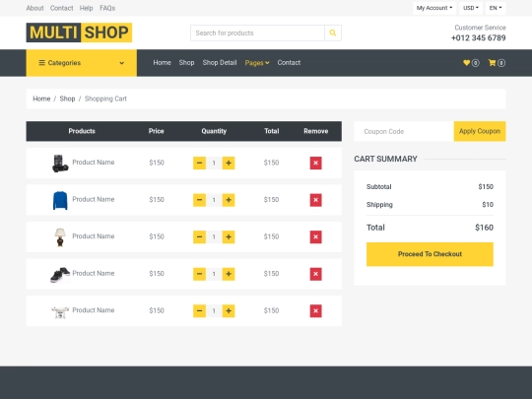The image size is (532, 399).
Task: Go to Home in the navbar
Action: [x=162, y=63]
